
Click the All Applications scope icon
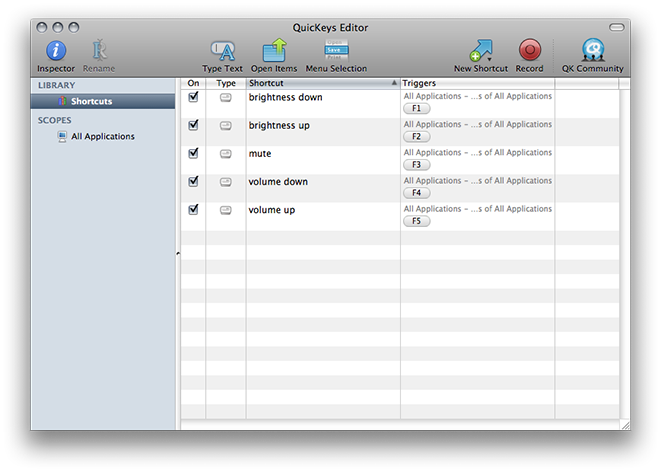pos(62,137)
